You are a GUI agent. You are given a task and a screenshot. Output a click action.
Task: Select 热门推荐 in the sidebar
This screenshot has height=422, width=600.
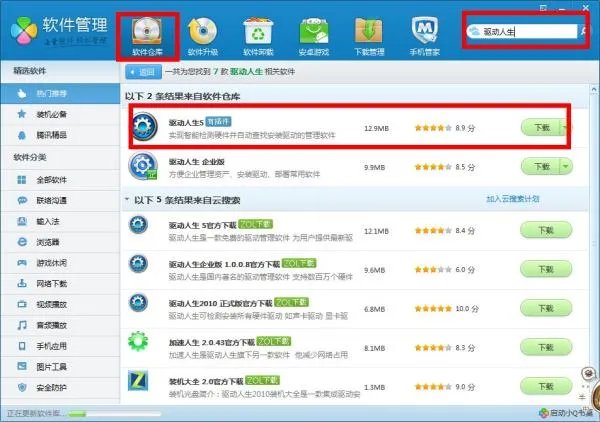click(60, 94)
